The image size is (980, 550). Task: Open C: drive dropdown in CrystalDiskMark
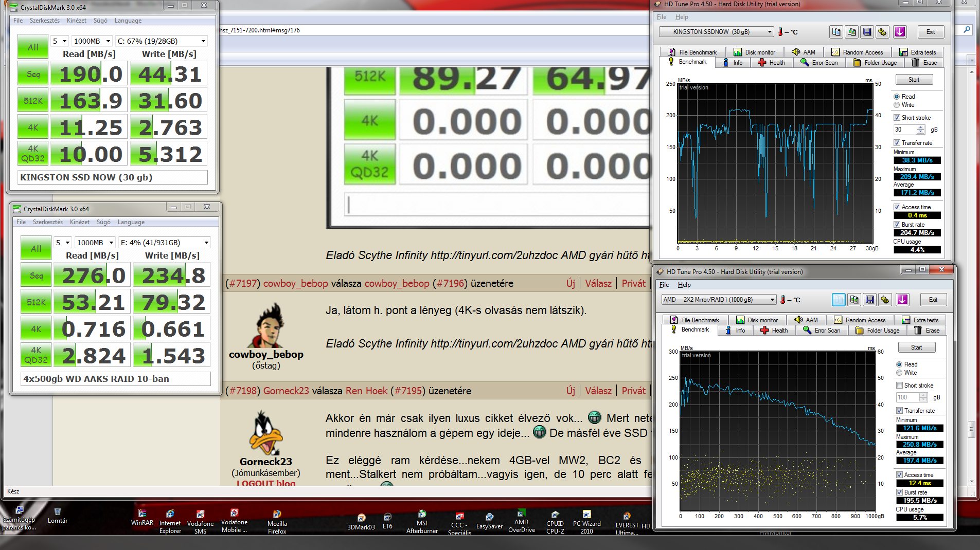(x=161, y=41)
